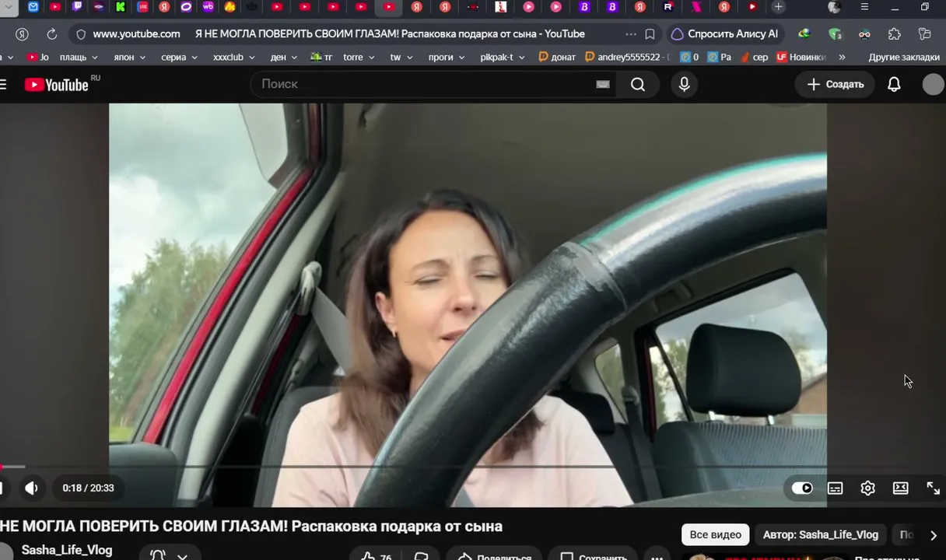The width and height of the screenshot is (946, 560).
Task: Click the magnifier search button
Action: pyautogui.click(x=638, y=84)
